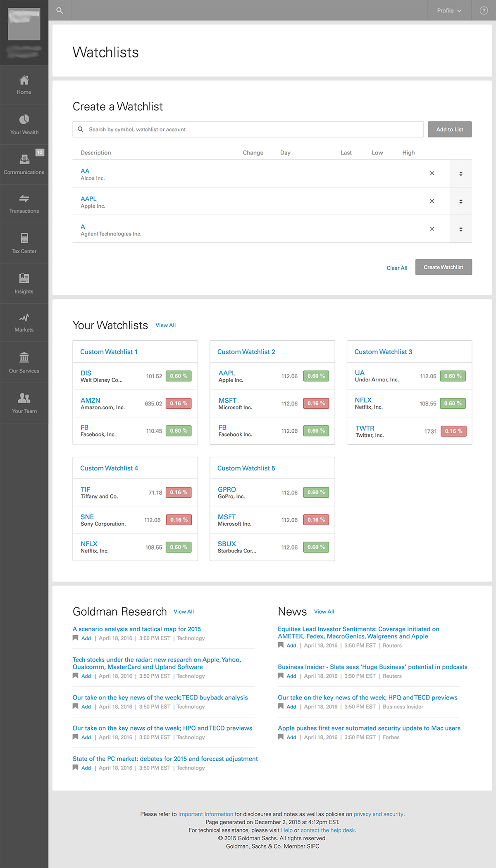
Task: Remove Alcoa Inc. row with X
Action: (x=432, y=173)
